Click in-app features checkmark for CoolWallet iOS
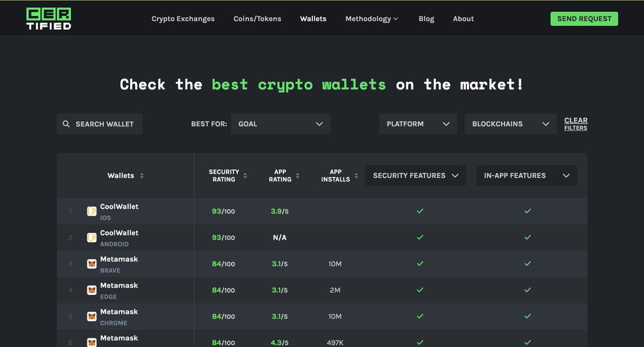 click(x=528, y=211)
